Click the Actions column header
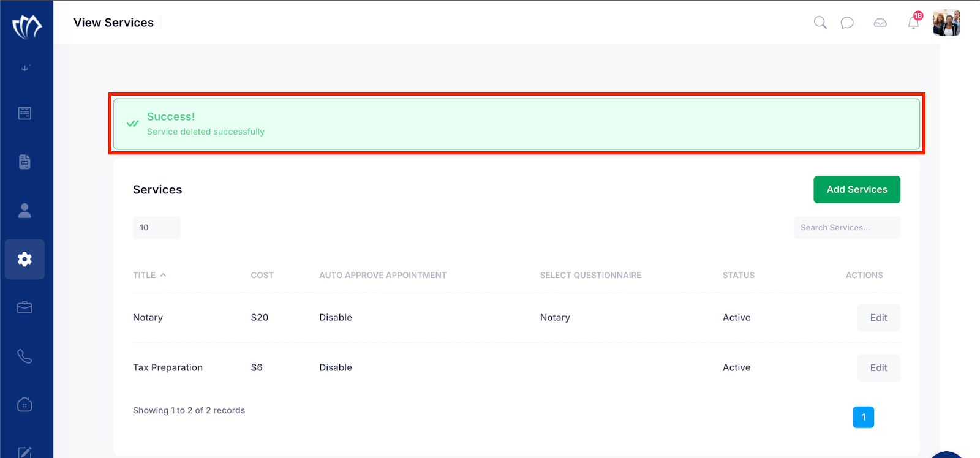Screen dimensions: 980x458 tap(864, 276)
